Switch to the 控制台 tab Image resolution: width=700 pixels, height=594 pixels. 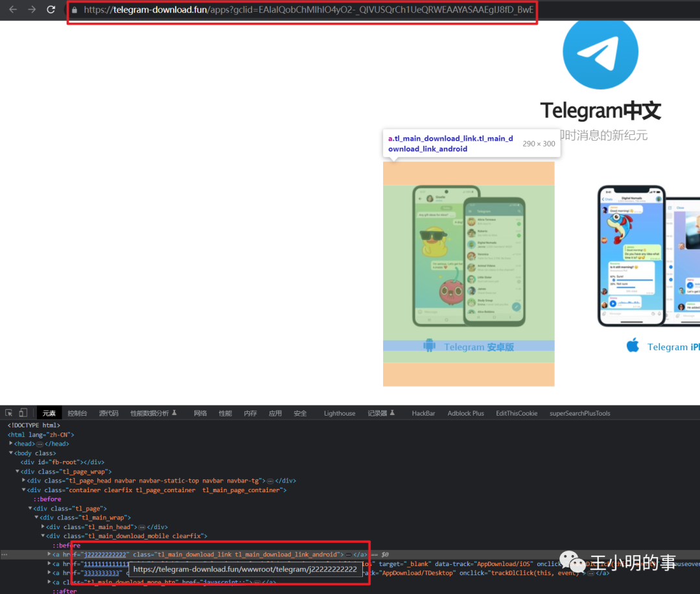(x=76, y=414)
